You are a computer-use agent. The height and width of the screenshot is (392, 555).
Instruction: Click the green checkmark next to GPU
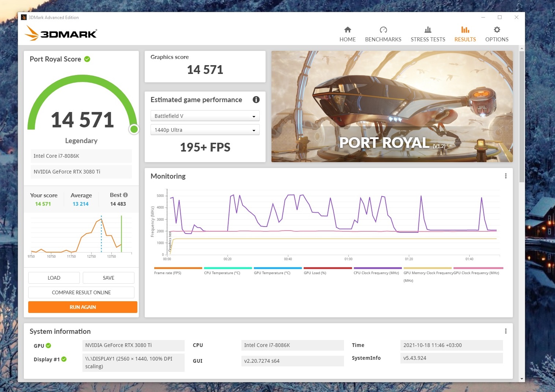(x=48, y=346)
